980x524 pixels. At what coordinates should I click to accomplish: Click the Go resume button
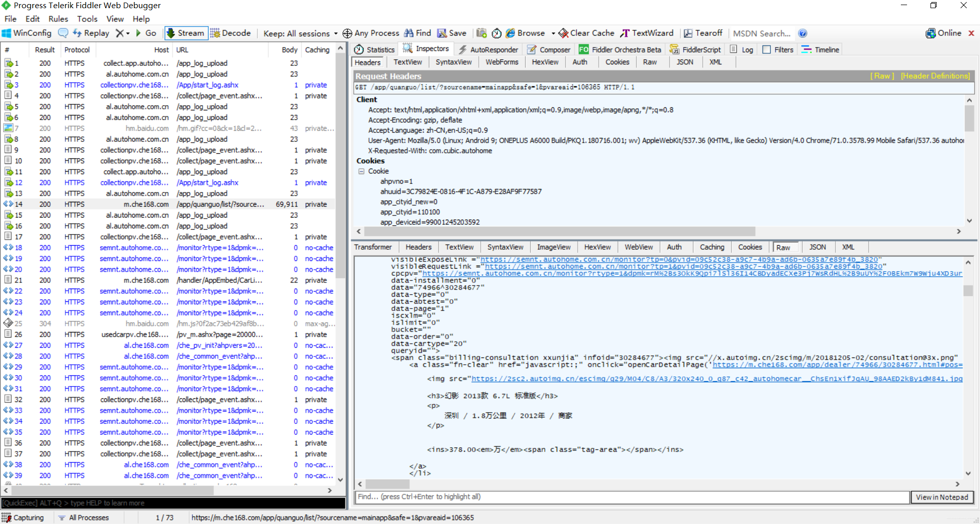(x=146, y=33)
